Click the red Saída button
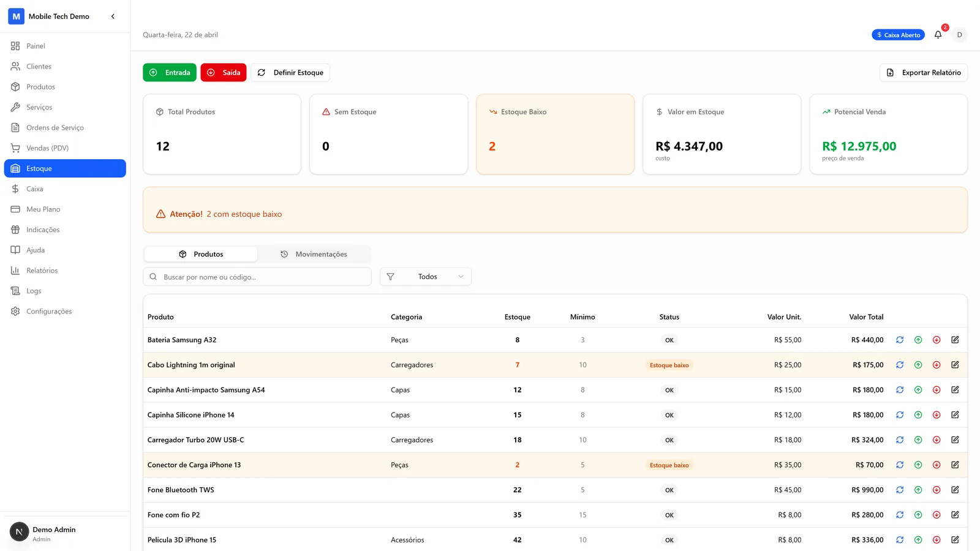 [x=224, y=72]
